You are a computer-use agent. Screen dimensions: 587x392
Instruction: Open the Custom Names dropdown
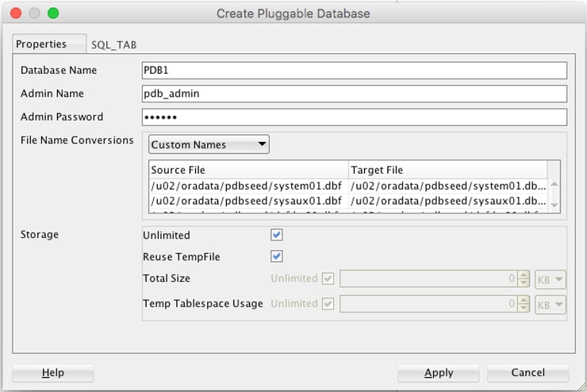pyautogui.click(x=209, y=144)
